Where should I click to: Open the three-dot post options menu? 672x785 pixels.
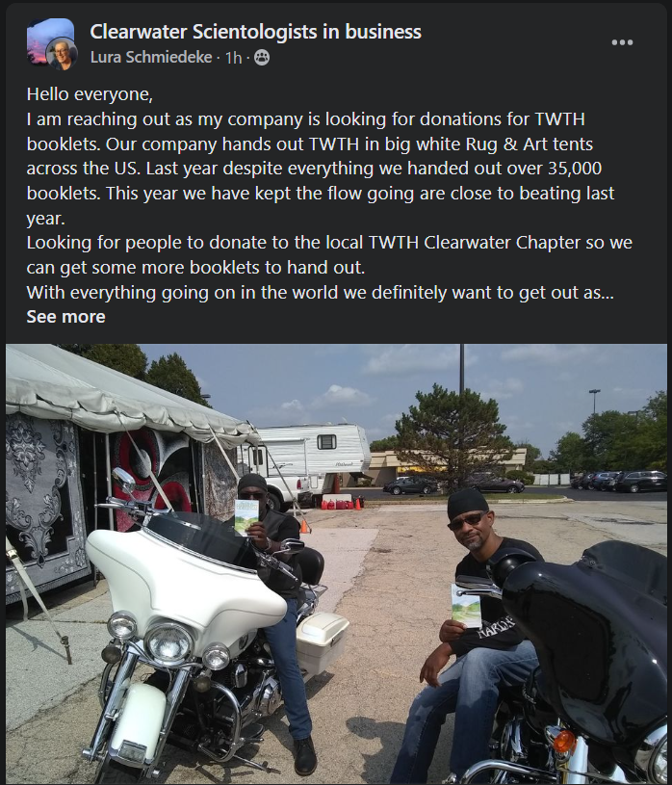[622, 42]
